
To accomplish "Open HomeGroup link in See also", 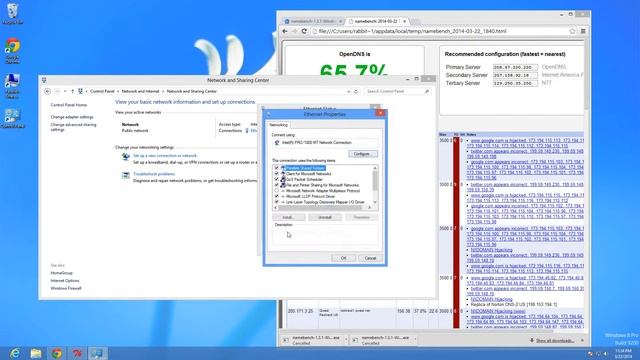I will point(62,273).
